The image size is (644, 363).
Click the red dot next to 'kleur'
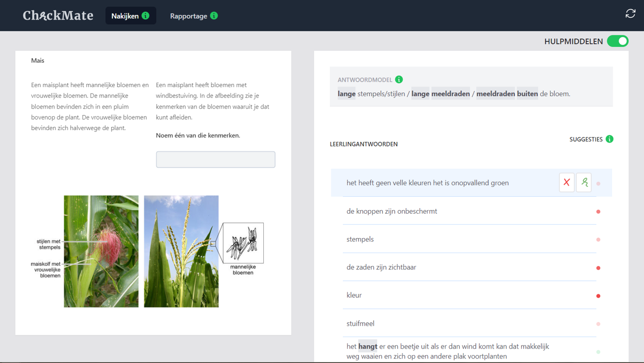pos(598,296)
